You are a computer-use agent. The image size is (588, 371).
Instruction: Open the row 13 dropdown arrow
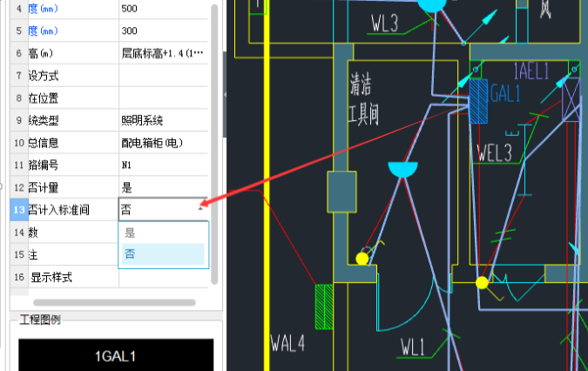click(201, 209)
